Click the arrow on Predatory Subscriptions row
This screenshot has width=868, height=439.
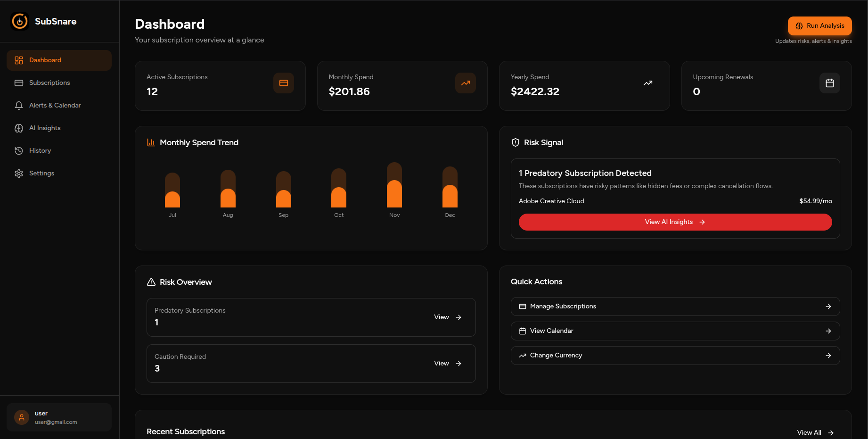[x=459, y=317]
